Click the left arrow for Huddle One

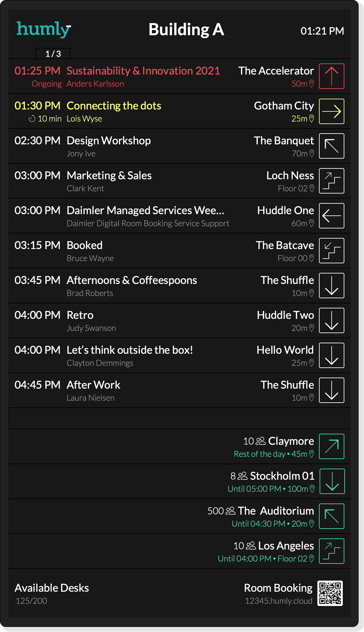331,216
